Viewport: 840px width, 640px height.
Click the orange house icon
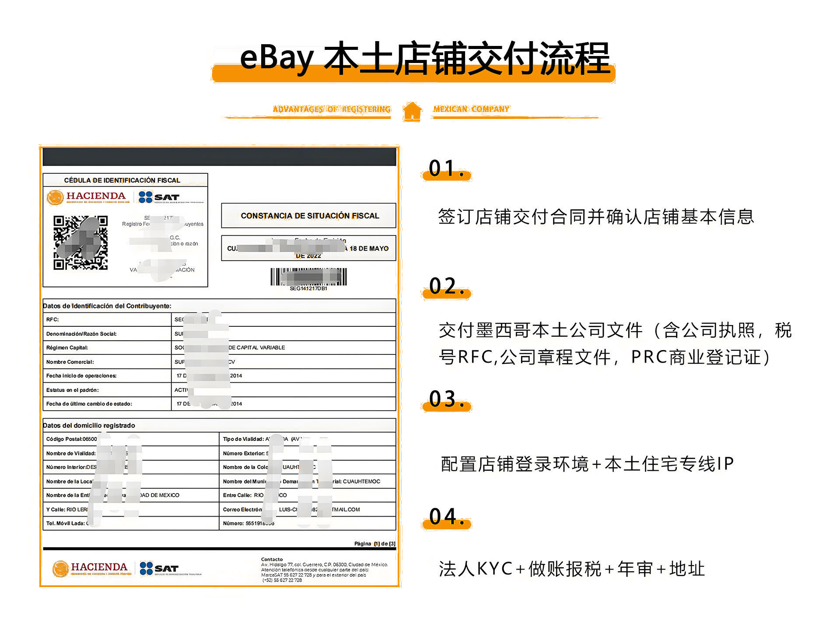[x=412, y=111]
